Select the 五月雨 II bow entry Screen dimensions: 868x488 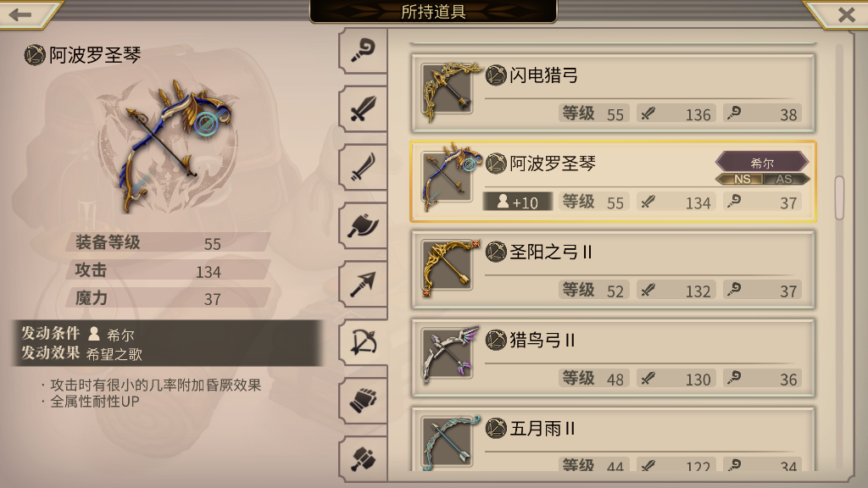pos(613,440)
